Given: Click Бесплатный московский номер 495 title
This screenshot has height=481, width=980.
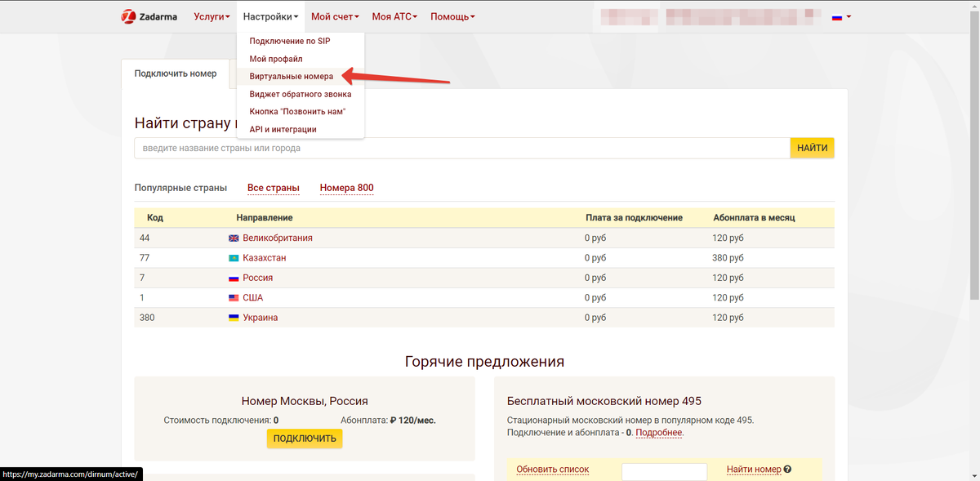Looking at the screenshot, I should click(604, 401).
